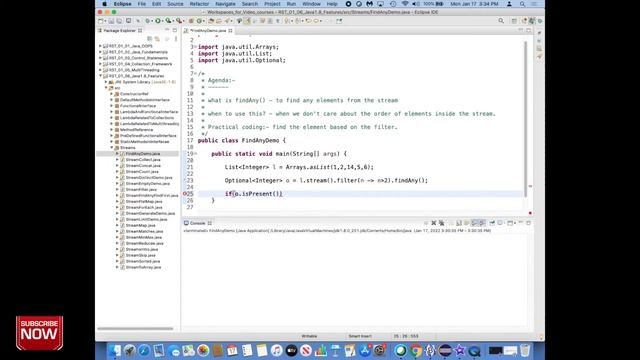Click the New file toolbar icon
This screenshot has height=360, width=640.
(x=100, y=21)
